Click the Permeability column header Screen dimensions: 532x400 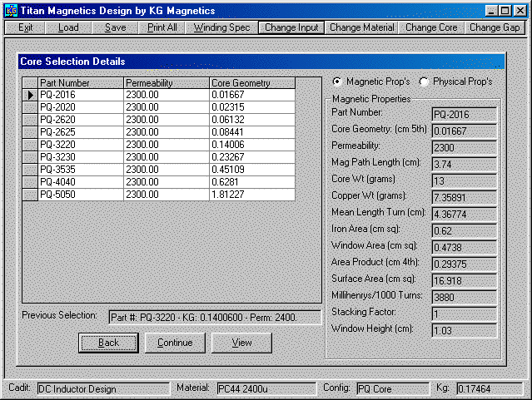pos(167,83)
